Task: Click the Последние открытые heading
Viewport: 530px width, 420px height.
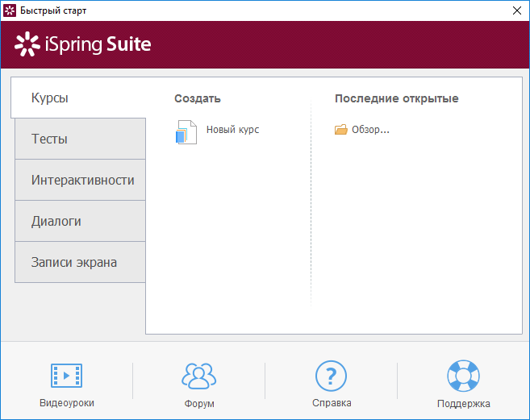Action: pos(396,98)
